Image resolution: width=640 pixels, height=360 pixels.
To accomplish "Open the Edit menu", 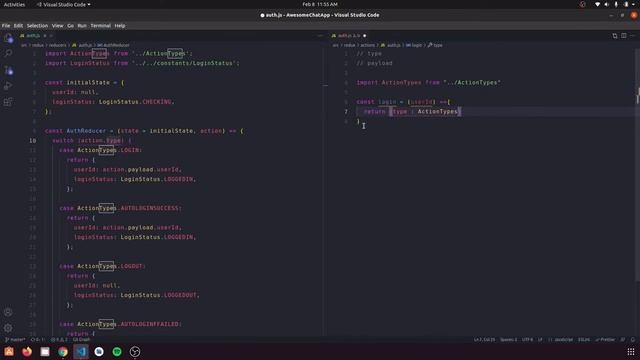I will pyautogui.click(x=18, y=26).
